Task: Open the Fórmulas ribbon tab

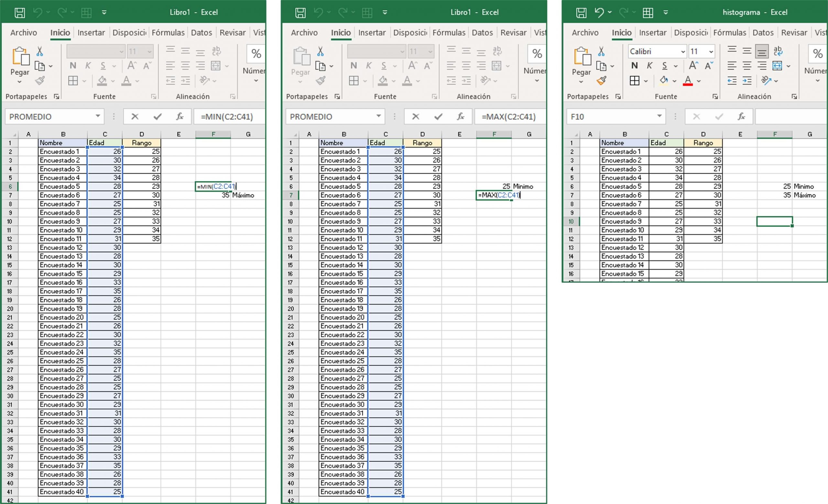Action: [730, 32]
